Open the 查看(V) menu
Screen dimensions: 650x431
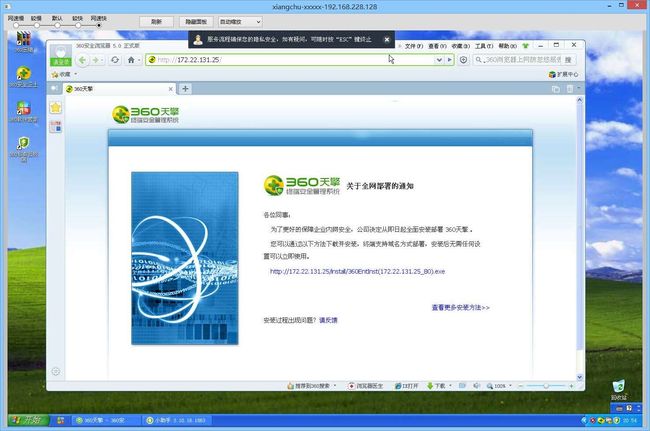point(437,46)
